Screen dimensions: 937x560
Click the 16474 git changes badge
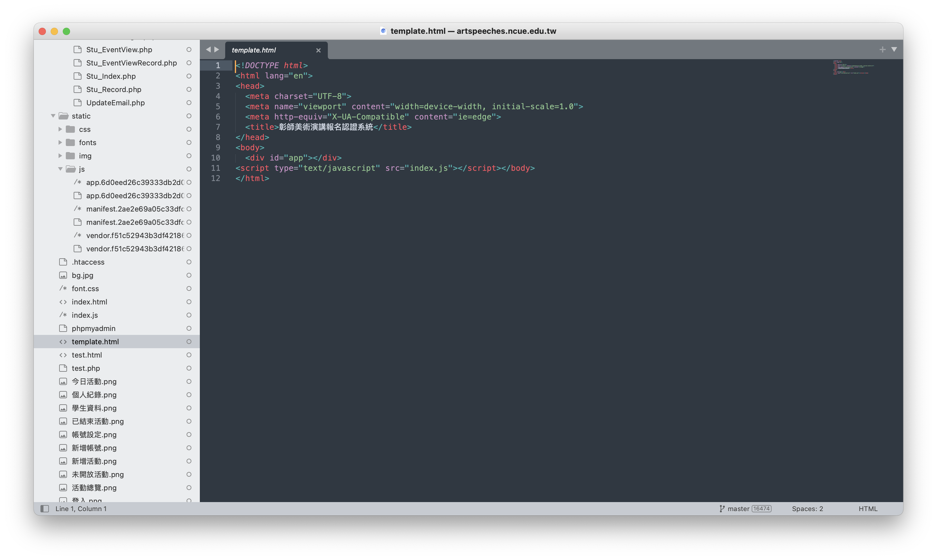point(761,508)
